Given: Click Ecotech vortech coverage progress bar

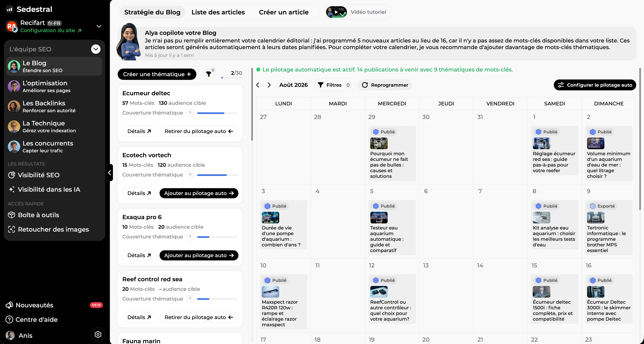Looking at the screenshot, I should (217, 175).
